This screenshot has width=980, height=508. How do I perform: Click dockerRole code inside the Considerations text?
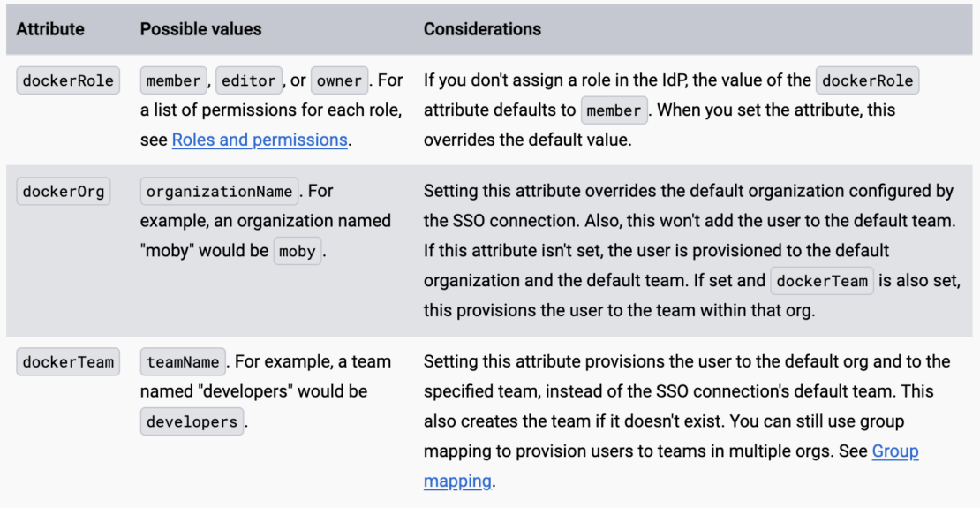868,80
